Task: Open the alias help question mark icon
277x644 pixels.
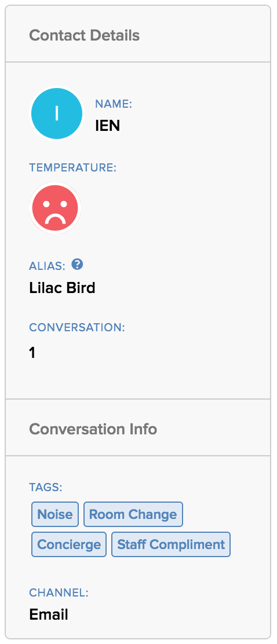Action: click(77, 264)
